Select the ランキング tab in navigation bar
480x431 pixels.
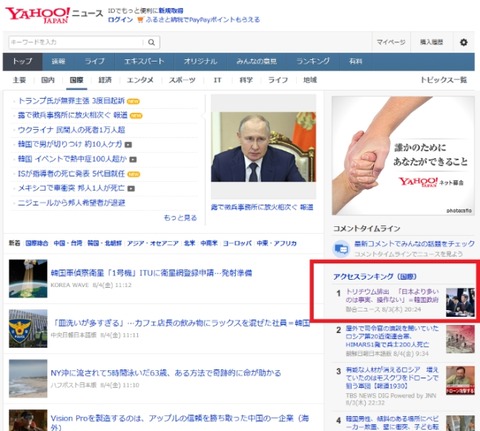pos(313,61)
